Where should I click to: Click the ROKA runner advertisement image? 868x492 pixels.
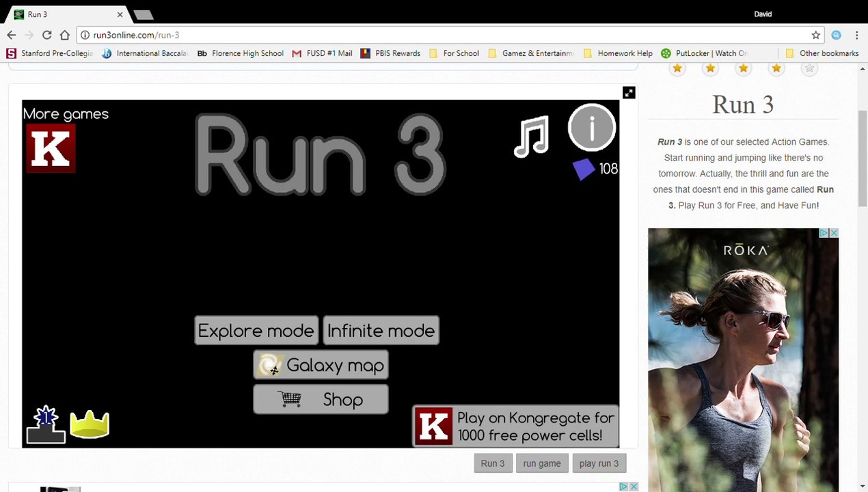point(743,360)
